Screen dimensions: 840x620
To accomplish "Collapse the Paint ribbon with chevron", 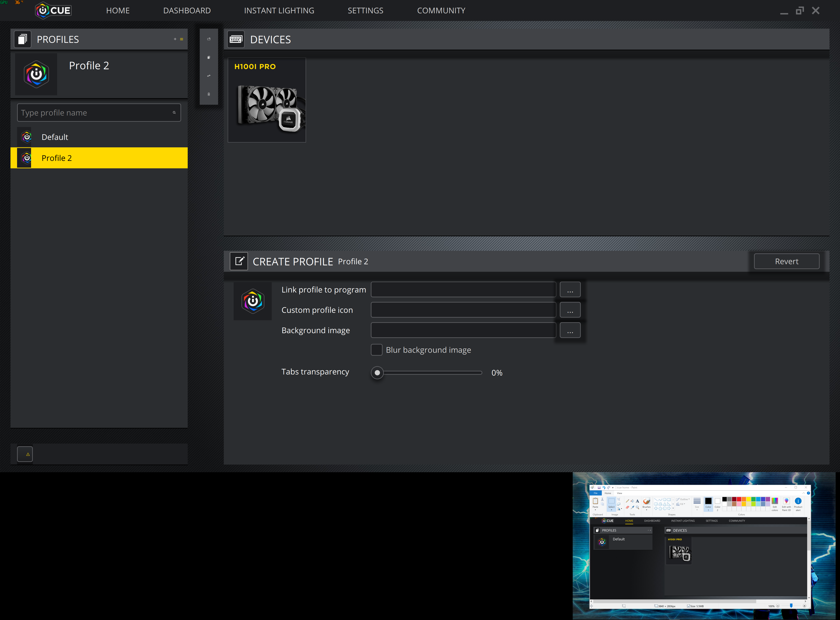I will (x=804, y=493).
